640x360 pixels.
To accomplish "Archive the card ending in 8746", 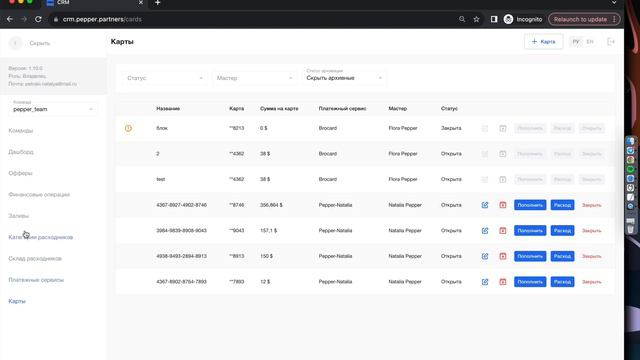I will coord(502,205).
